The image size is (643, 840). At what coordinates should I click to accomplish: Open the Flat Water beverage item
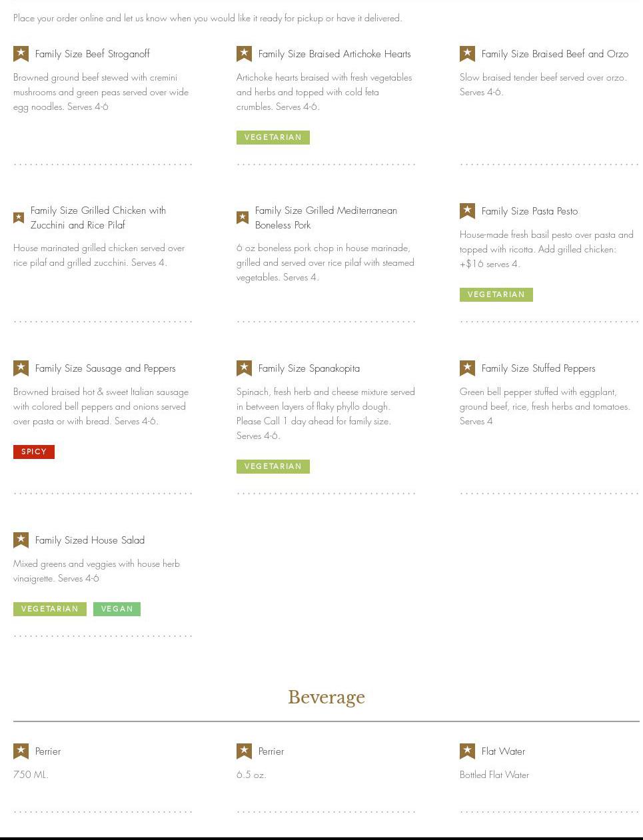pos(503,751)
